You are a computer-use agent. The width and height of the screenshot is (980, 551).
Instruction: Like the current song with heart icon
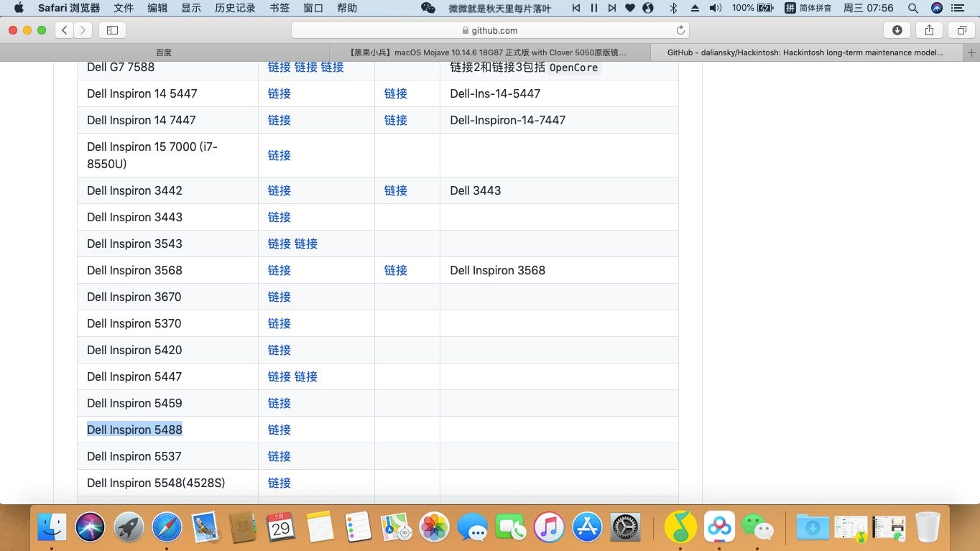630,8
